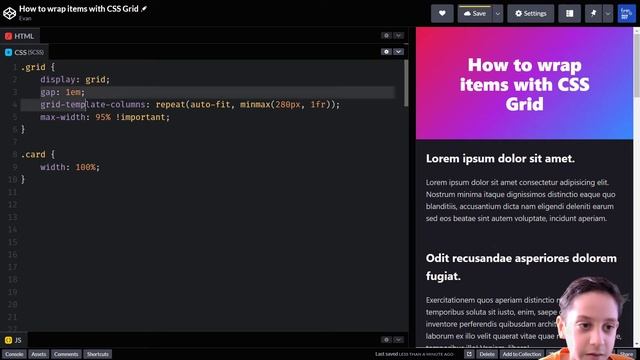Open the user avatar menu
Viewport: 640px width, 360px height.
coord(627,13)
